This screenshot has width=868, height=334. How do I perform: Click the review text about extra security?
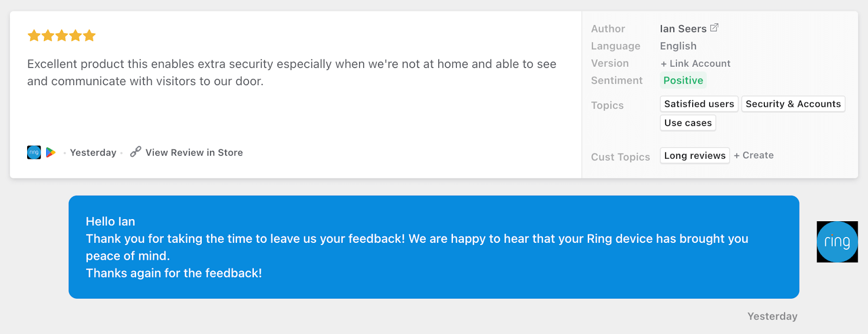(x=292, y=73)
